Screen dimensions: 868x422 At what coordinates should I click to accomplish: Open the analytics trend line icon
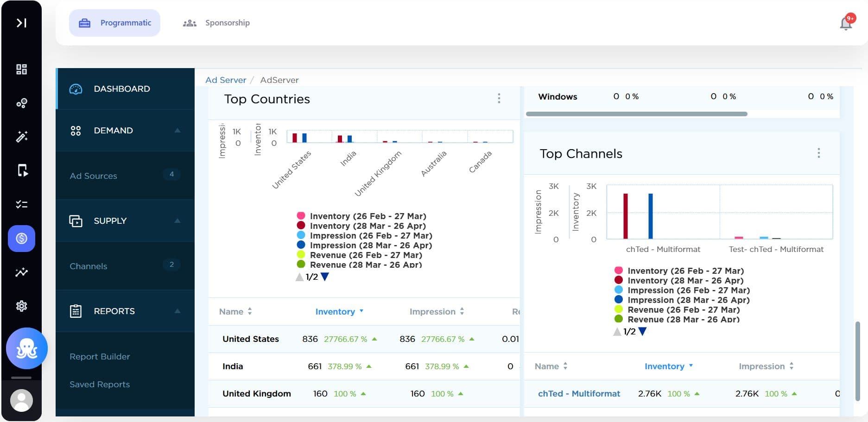tap(21, 272)
